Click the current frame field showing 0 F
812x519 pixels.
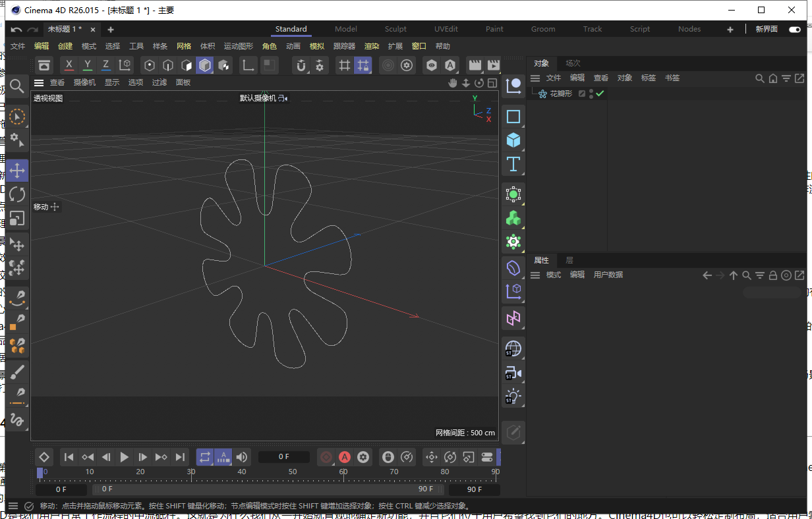tap(283, 456)
